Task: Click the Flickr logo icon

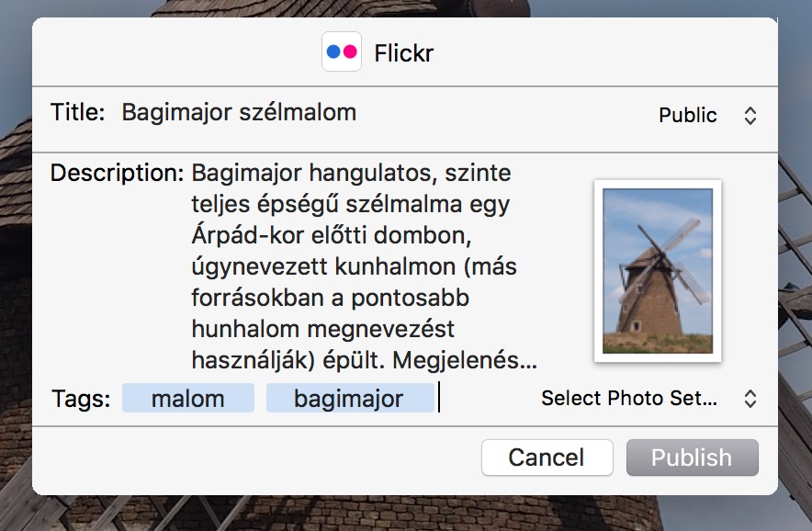Action: [342, 51]
